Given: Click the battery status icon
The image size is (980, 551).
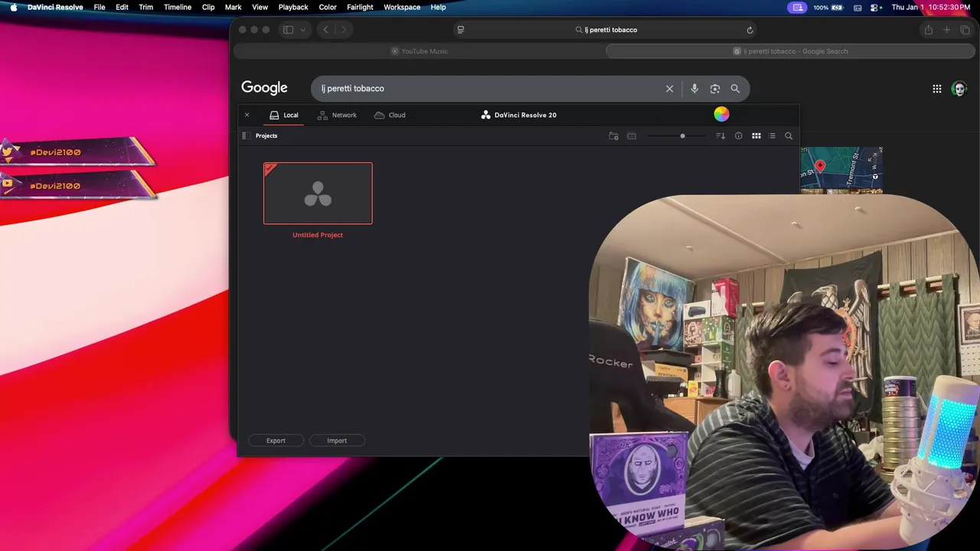Looking at the screenshot, I should [x=838, y=7].
